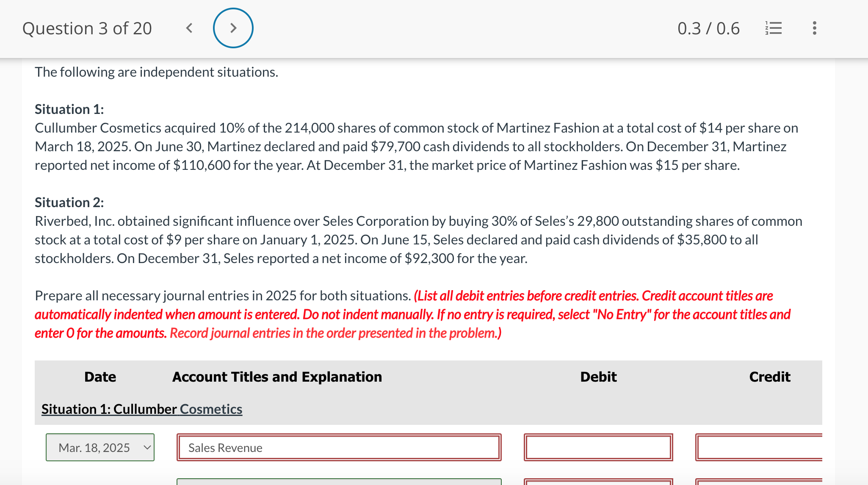868x485 pixels.
Task: Click the back navigation arrow icon
Action: click(188, 28)
